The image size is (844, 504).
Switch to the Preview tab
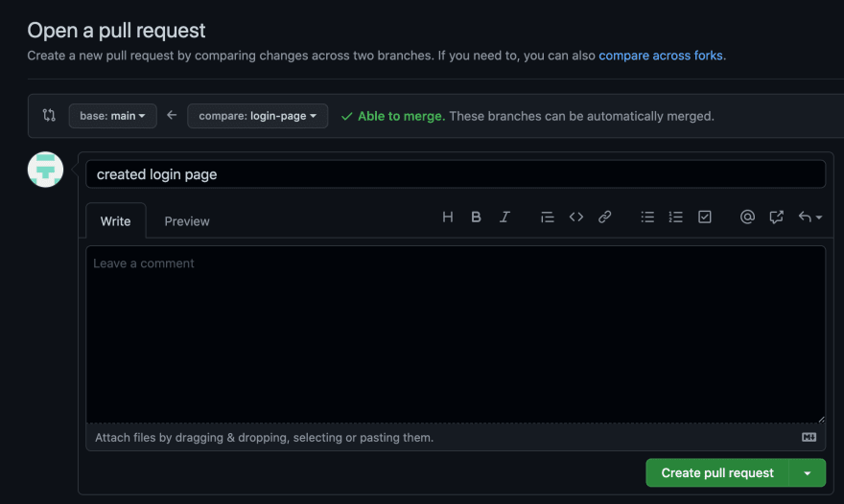pos(187,221)
